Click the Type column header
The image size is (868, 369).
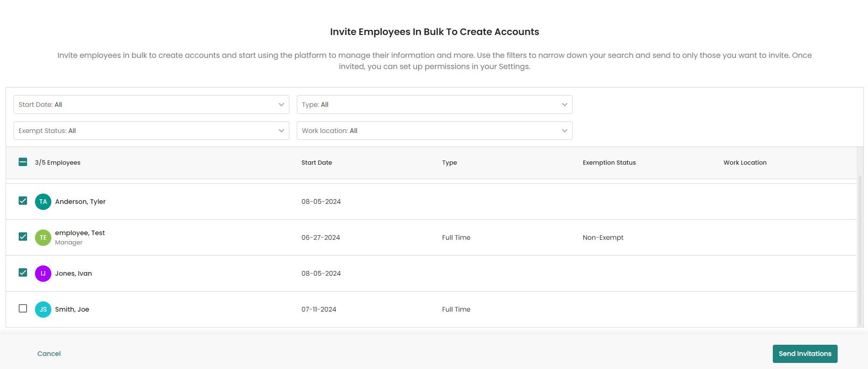point(449,162)
